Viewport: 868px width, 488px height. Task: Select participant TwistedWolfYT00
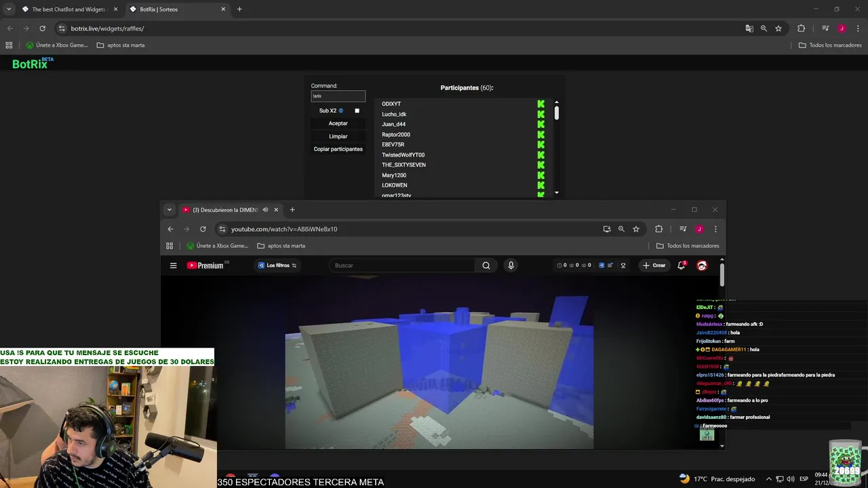[x=403, y=155]
